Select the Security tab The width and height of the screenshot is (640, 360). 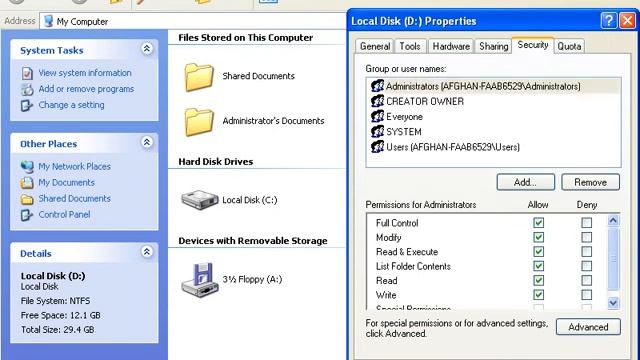click(x=533, y=45)
